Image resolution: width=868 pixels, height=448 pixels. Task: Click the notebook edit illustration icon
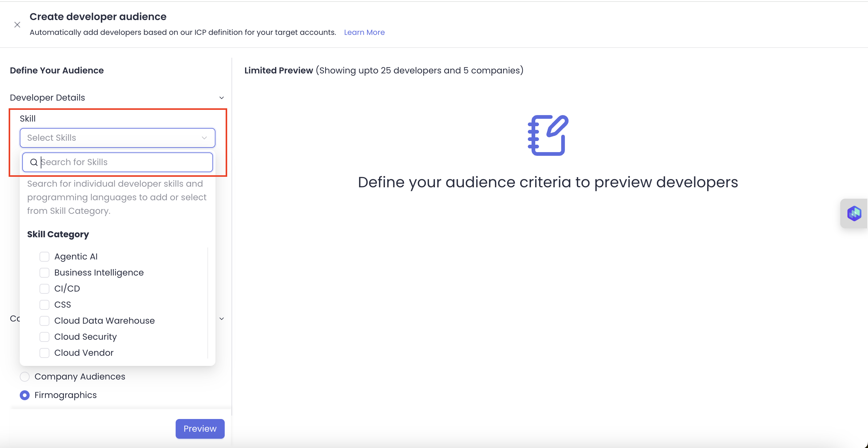coord(548,135)
